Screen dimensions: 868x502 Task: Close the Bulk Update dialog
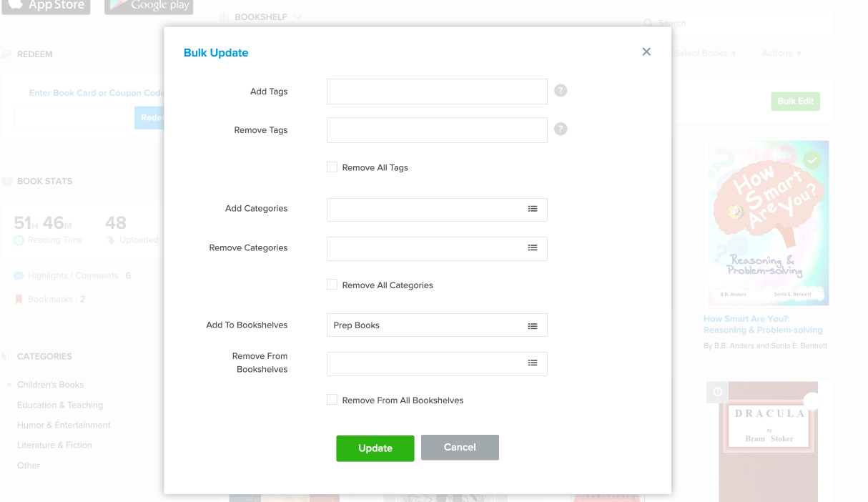pos(646,51)
